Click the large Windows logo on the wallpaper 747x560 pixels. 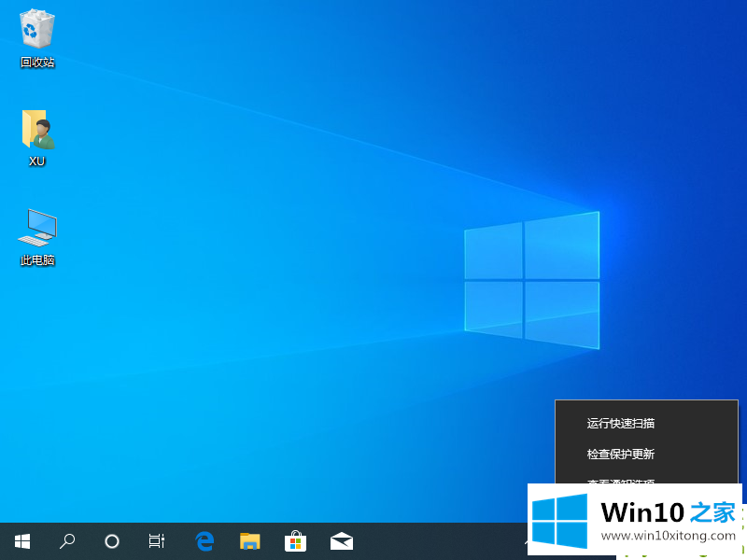pos(531,279)
